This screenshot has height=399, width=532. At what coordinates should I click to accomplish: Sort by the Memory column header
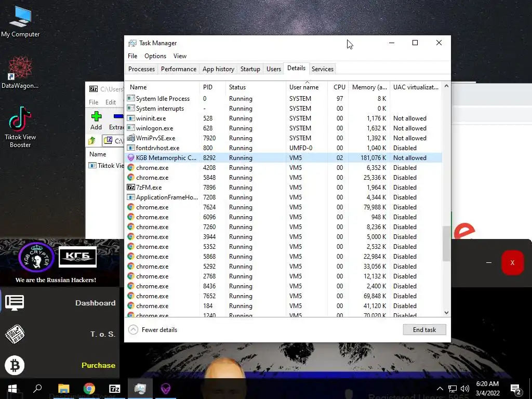coord(369,87)
